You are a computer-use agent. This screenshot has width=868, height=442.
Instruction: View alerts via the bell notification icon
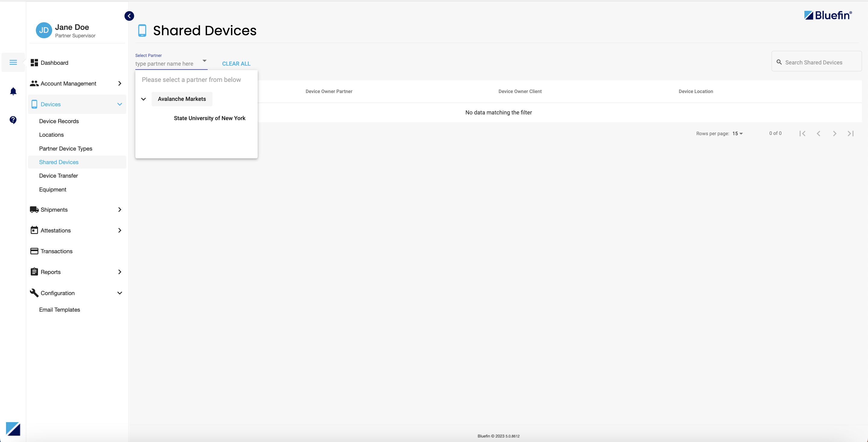(x=13, y=91)
